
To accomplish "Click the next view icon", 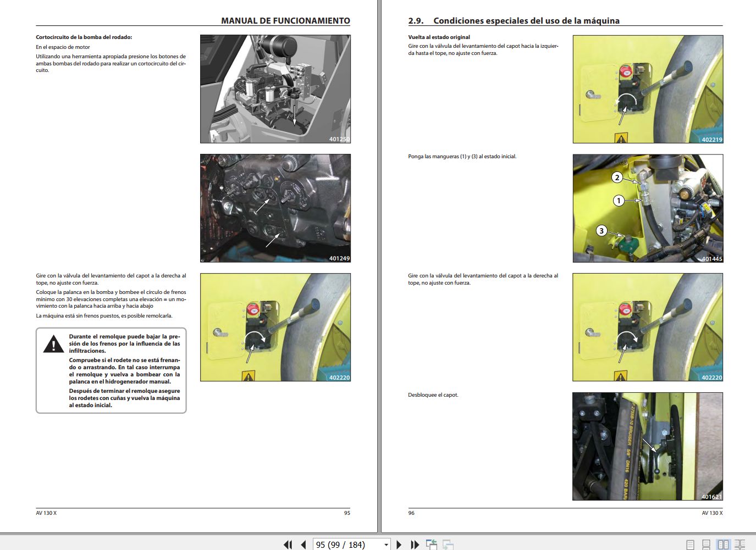I will pos(448,545).
